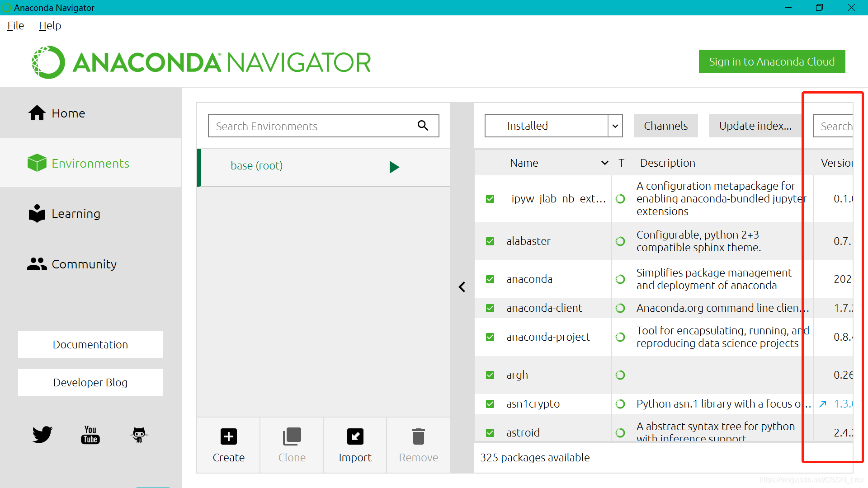The height and width of the screenshot is (488, 868).
Task: Click the Channels button
Action: [x=665, y=126]
